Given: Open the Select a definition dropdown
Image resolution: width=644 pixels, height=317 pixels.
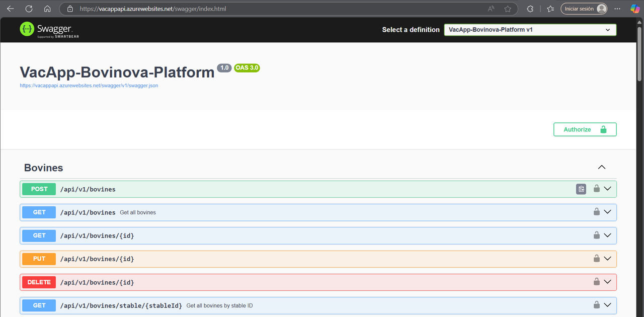Looking at the screenshot, I should [530, 30].
